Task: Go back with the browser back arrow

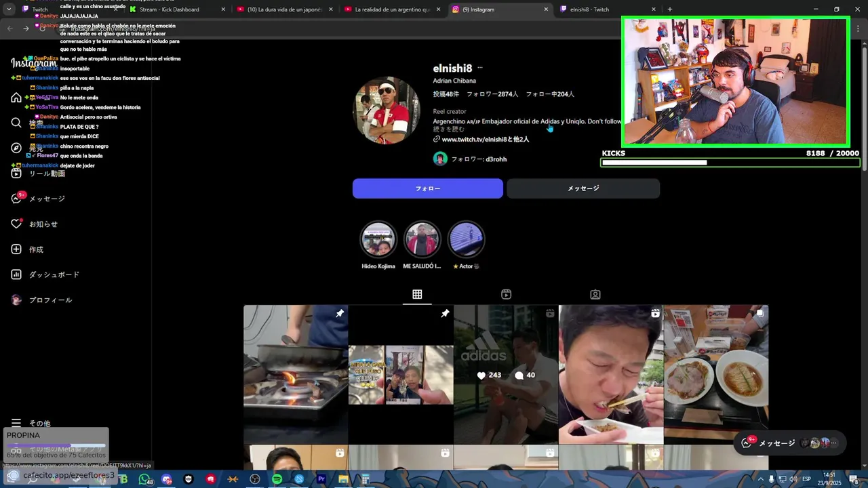Action: 10,28
